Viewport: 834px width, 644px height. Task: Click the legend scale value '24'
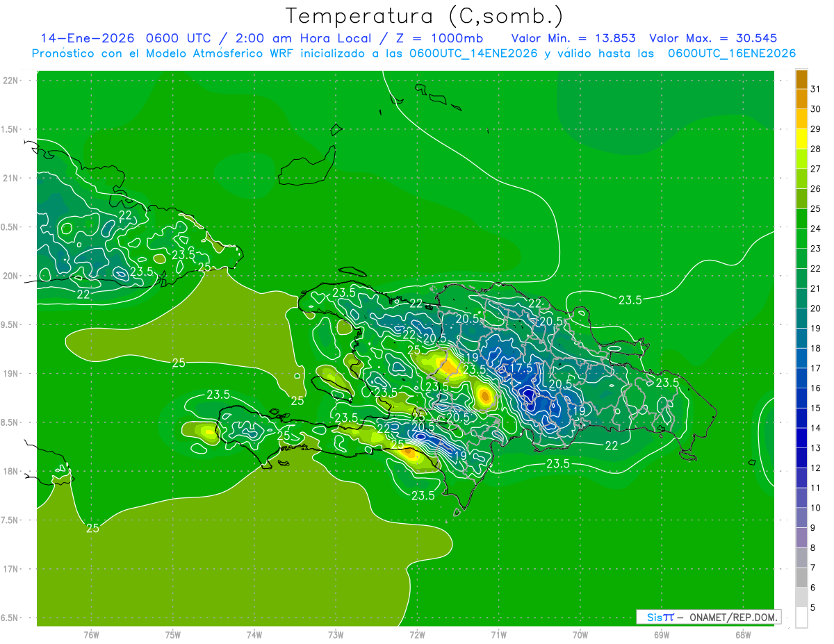pos(815,229)
